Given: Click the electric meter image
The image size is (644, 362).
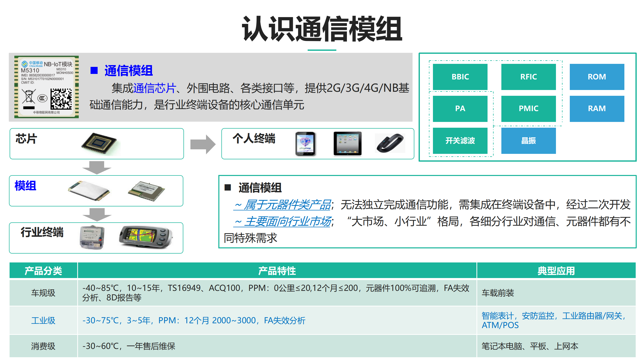Looking at the screenshot, I should click(x=92, y=237).
